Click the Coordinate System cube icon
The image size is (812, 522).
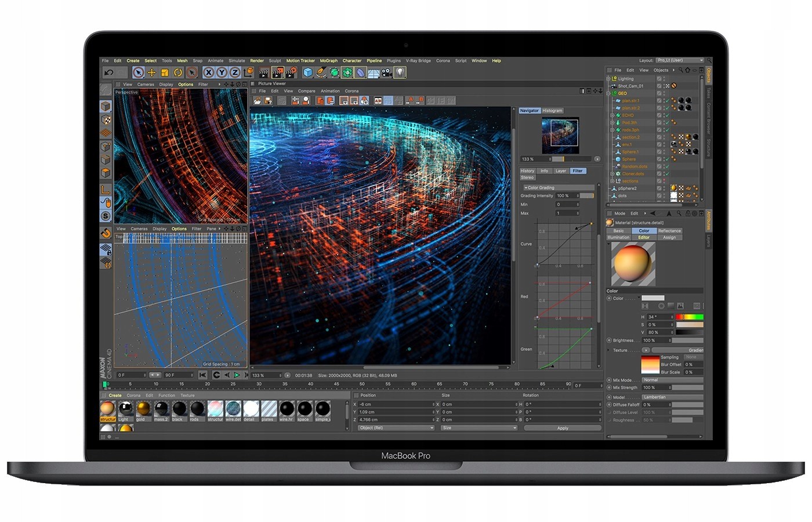tap(248, 72)
